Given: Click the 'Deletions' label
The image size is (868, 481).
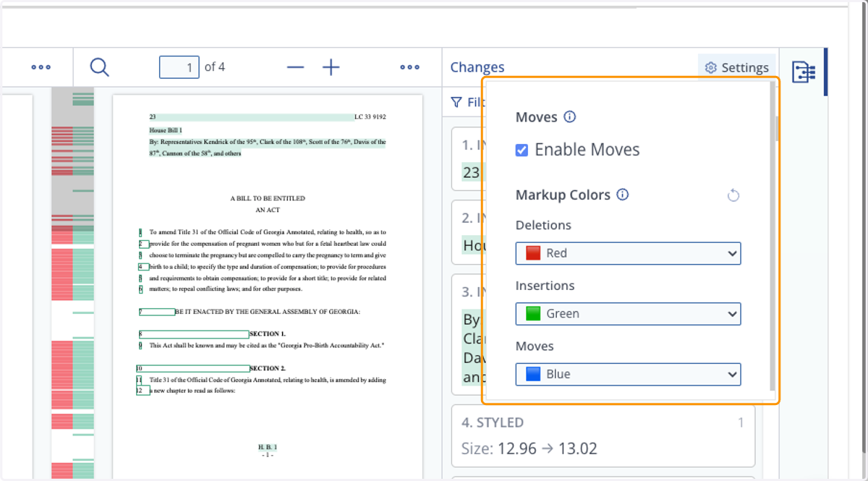Looking at the screenshot, I should [x=543, y=225].
